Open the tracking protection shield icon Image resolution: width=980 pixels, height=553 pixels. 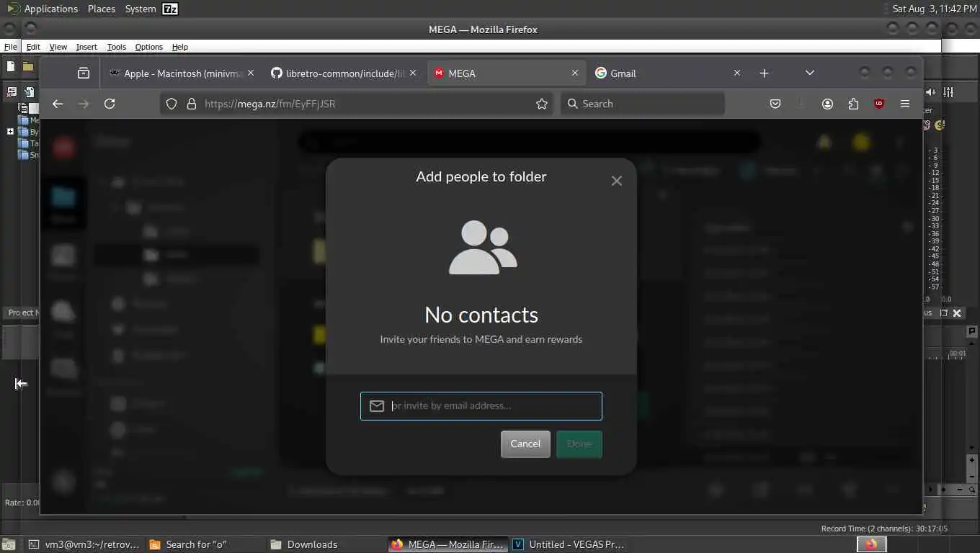171,104
